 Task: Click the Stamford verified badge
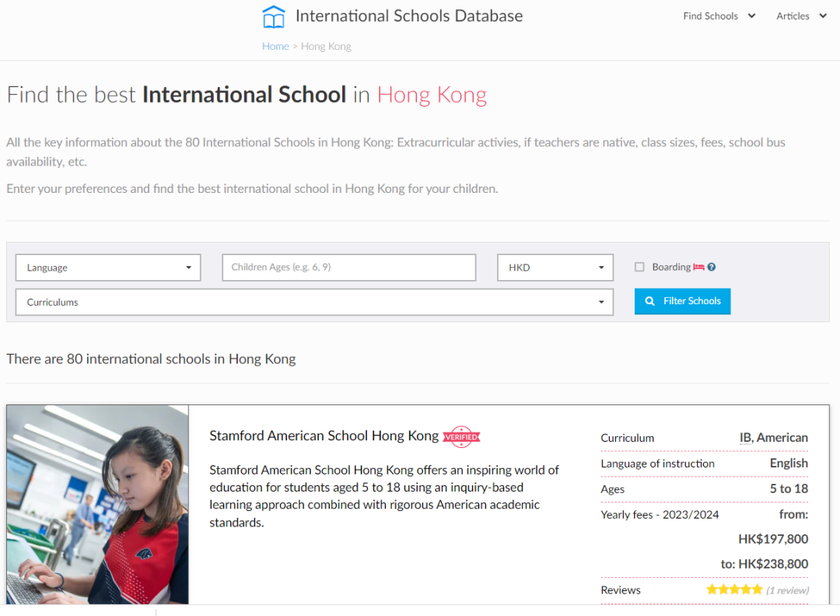coord(461,436)
